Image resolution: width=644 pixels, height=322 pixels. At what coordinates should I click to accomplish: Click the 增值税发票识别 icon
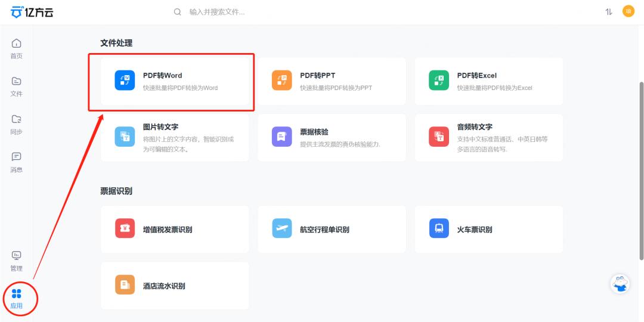click(x=125, y=228)
